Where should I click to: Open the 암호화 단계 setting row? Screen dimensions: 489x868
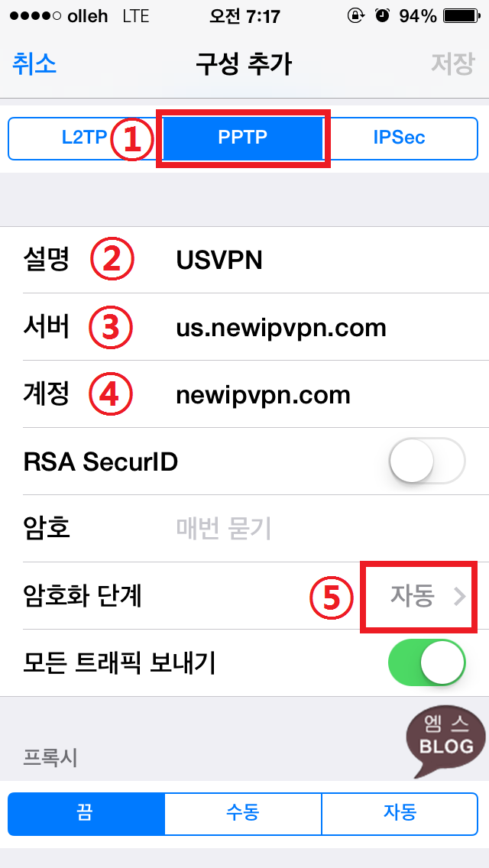[244, 596]
